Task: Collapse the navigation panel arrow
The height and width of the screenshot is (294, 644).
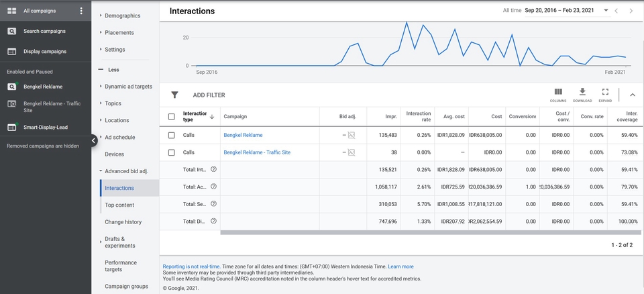Action: (x=94, y=140)
